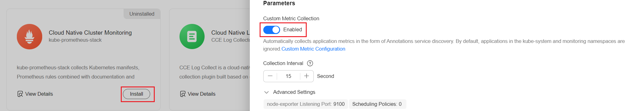Install Cloud Native Cluster Monitoring

tap(136, 94)
